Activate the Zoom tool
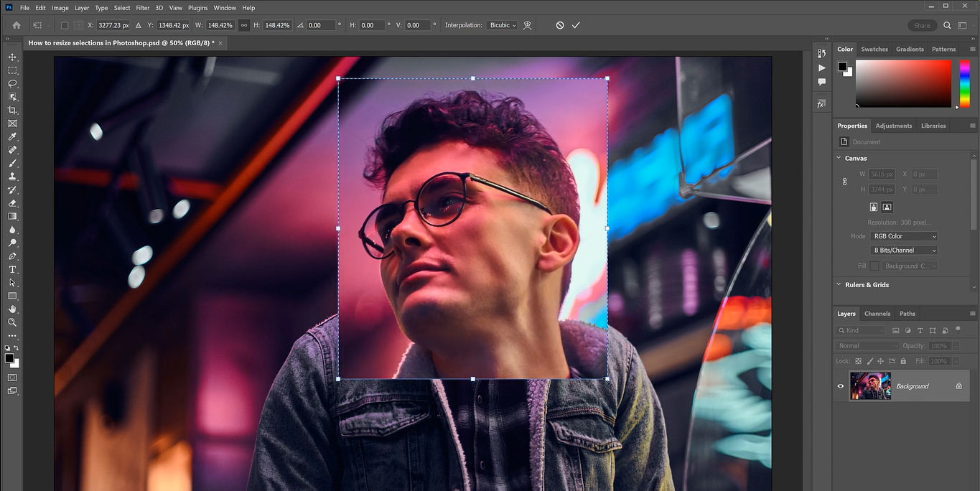The height and width of the screenshot is (491, 980). pos(12,322)
